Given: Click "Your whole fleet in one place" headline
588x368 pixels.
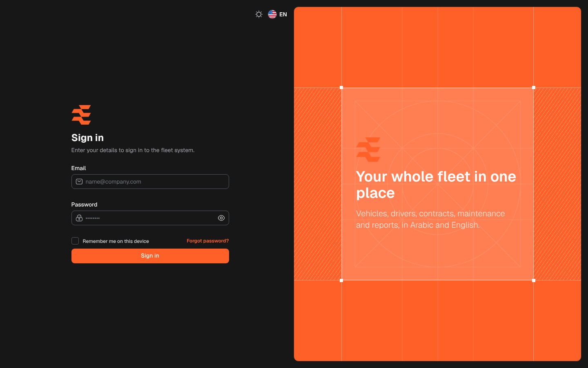Looking at the screenshot, I should tap(436, 184).
